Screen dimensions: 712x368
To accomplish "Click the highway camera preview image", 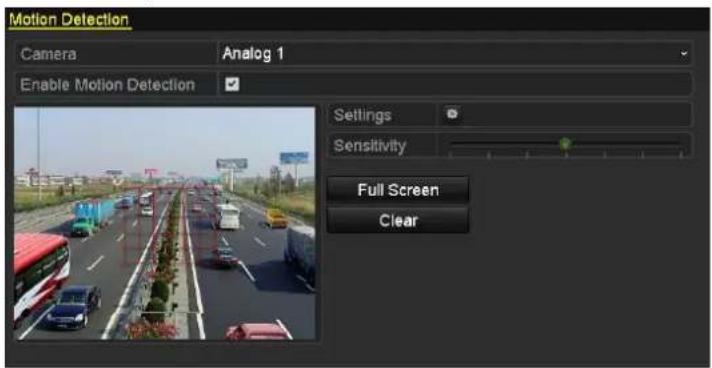I will (165, 224).
